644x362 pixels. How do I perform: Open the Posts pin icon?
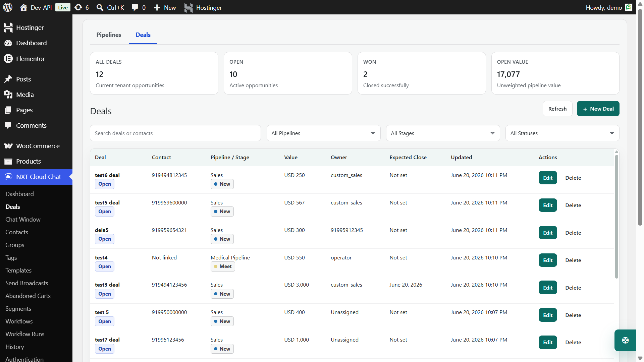point(8,79)
